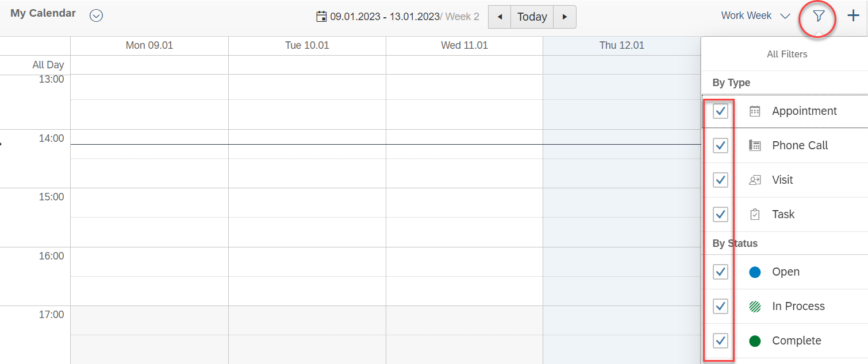Toggle the Complete status checkbox
The image size is (868, 364).
click(x=720, y=341)
